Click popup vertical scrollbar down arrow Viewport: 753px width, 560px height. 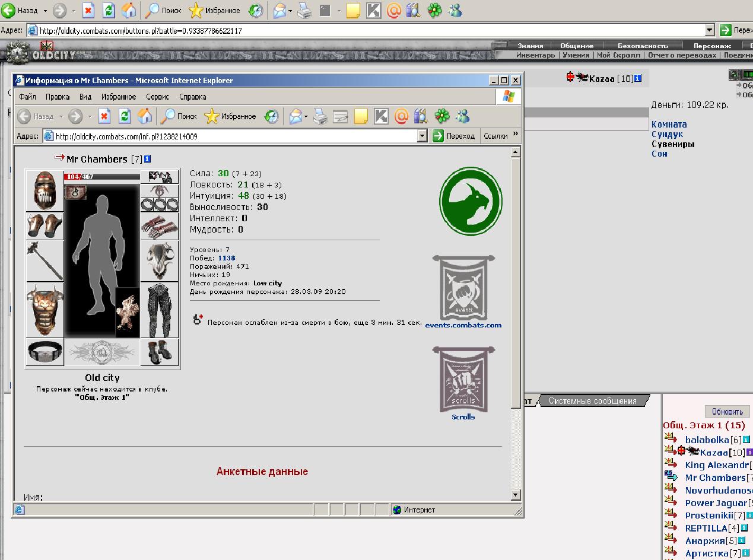point(515,494)
